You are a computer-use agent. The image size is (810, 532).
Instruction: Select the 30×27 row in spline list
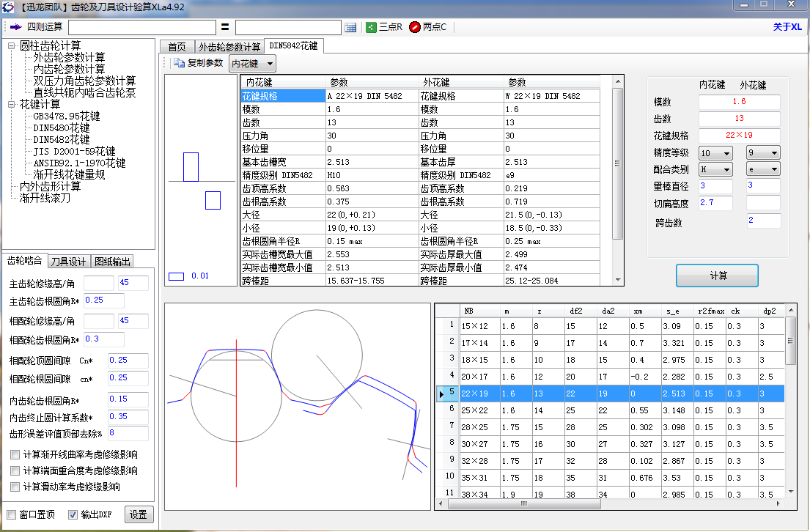[x=610, y=444]
